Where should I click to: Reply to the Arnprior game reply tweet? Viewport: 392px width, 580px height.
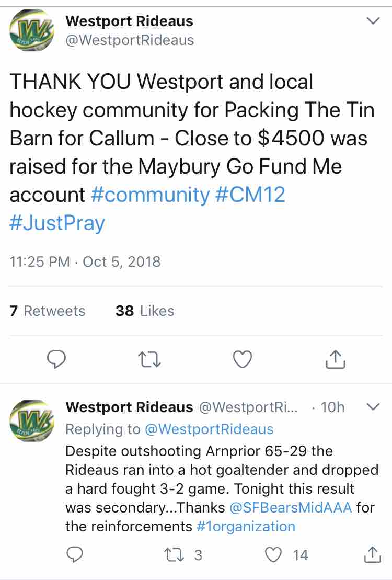pyautogui.click(x=74, y=554)
